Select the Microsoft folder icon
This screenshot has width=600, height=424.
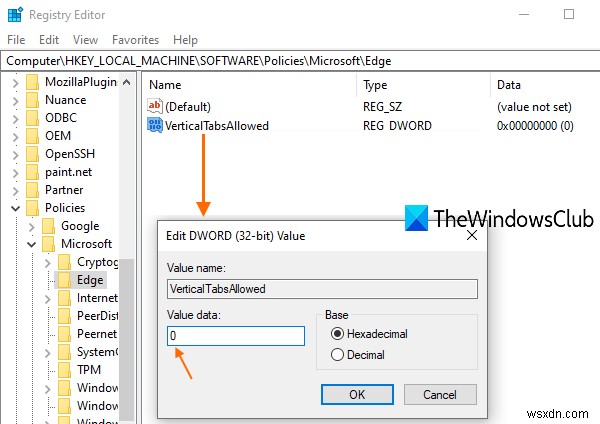click(49, 244)
